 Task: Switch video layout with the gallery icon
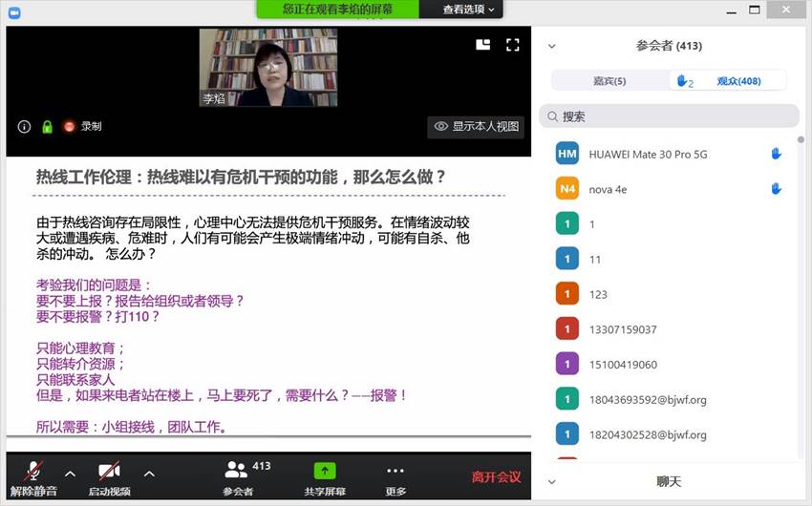pos(483,45)
